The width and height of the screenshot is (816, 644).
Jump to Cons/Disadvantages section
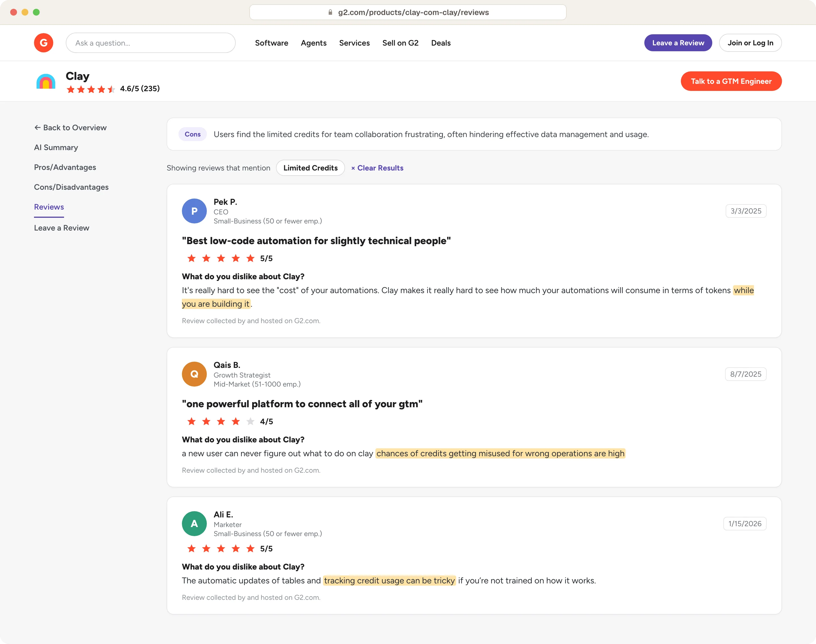(x=71, y=187)
